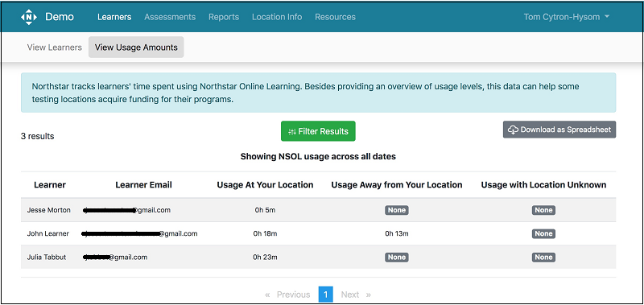Click the green Filter Results button
Image resolution: width=644 pixels, height=305 pixels.
pos(318,131)
